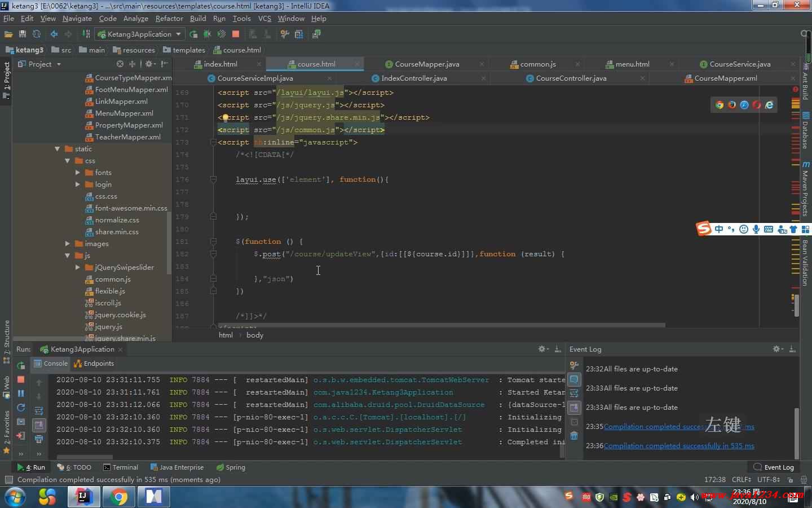Viewport: 812px width, 508px height.
Task: Start debugging with the bug icon
Action: coord(207,34)
